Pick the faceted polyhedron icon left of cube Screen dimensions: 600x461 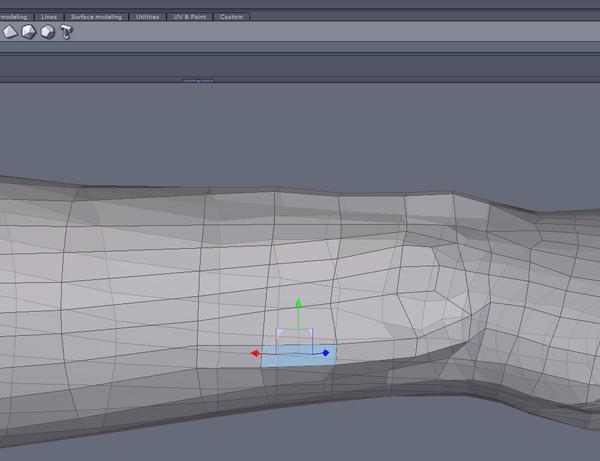tap(28, 32)
